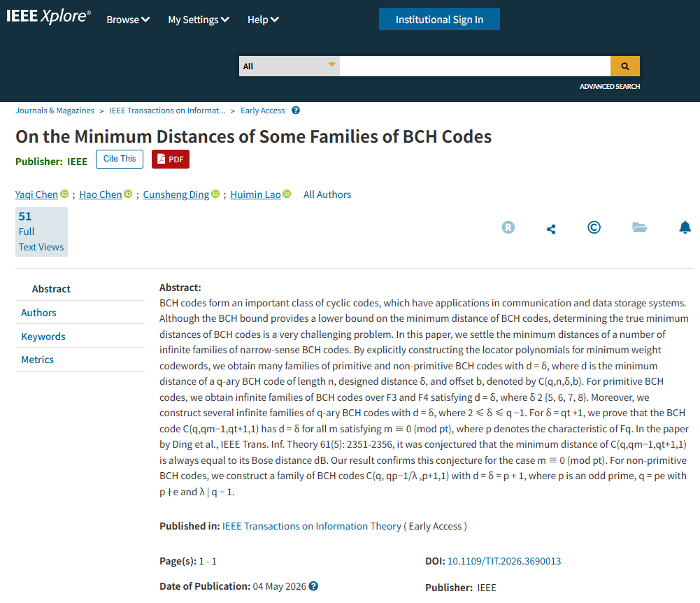Click the R references icon
This screenshot has height=603, width=700.
(508, 227)
